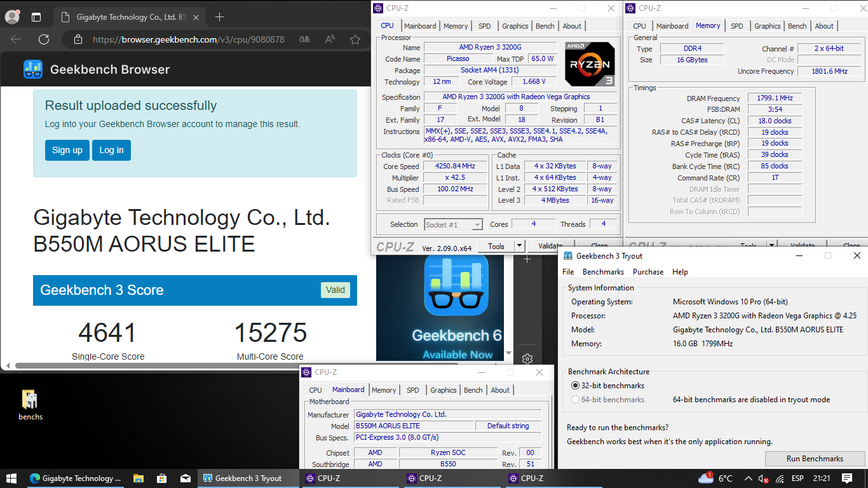
Task: Open the Socket #1 selection dropdown
Action: click(x=453, y=224)
